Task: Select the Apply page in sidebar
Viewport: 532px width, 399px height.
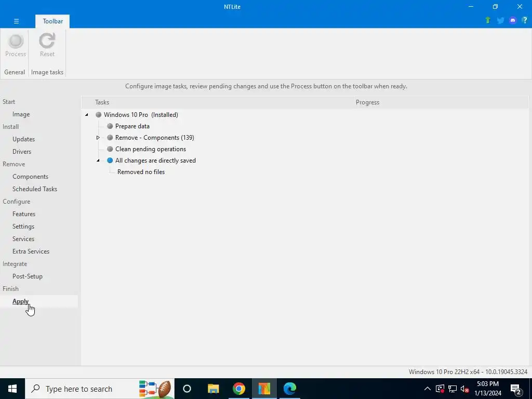Action: click(x=20, y=301)
